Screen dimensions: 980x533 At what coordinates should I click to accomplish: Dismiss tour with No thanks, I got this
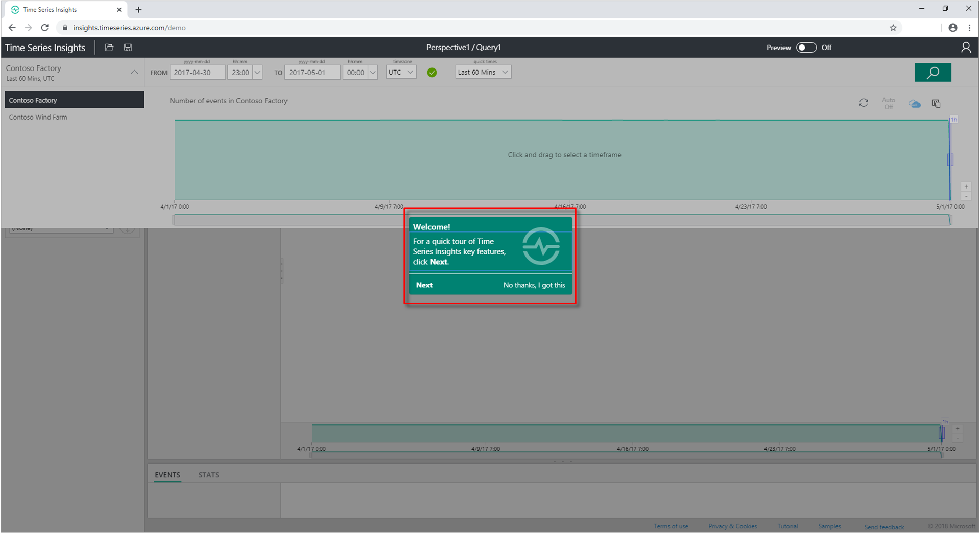click(534, 285)
